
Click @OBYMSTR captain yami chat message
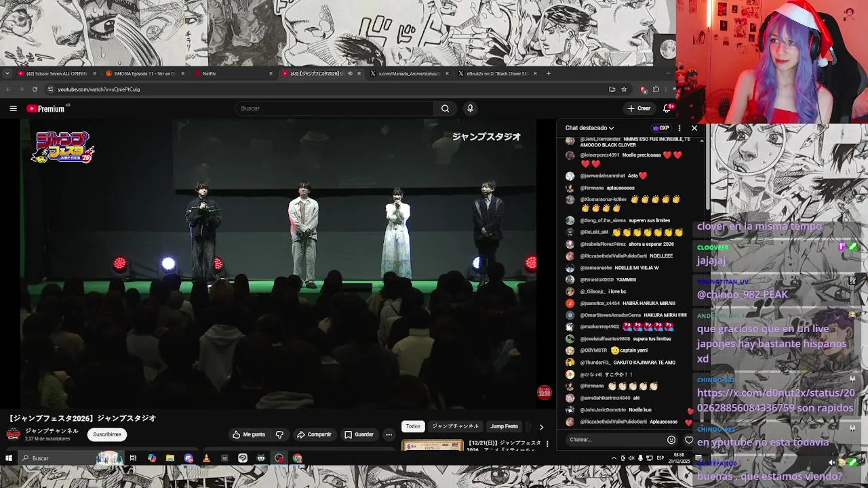click(x=626, y=350)
